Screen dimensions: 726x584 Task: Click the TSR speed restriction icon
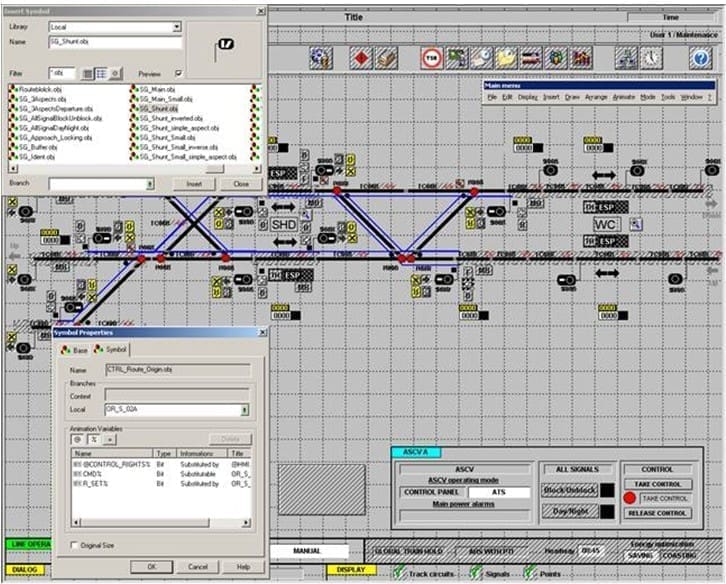tap(432, 58)
